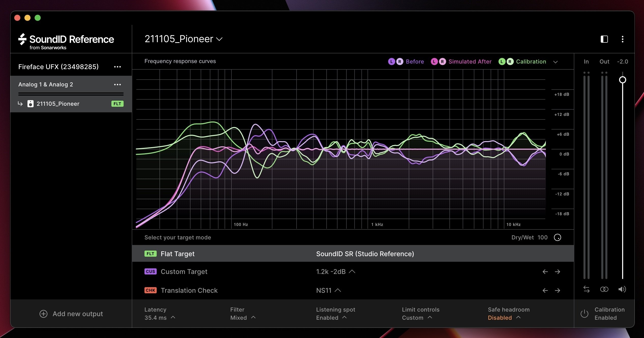Click the Select your target mode text
Image resolution: width=644 pixels, height=338 pixels.
(x=178, y=237)
